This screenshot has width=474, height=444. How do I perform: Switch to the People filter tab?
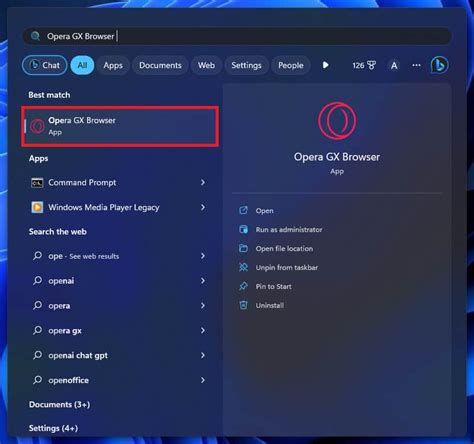pyautogui.click(x=291, y=65)
